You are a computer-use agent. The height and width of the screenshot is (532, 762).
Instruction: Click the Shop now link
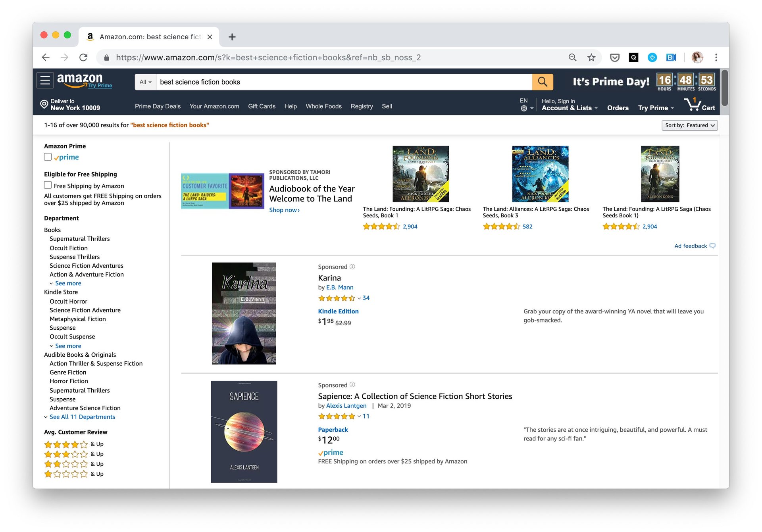(x=284, y=210)
